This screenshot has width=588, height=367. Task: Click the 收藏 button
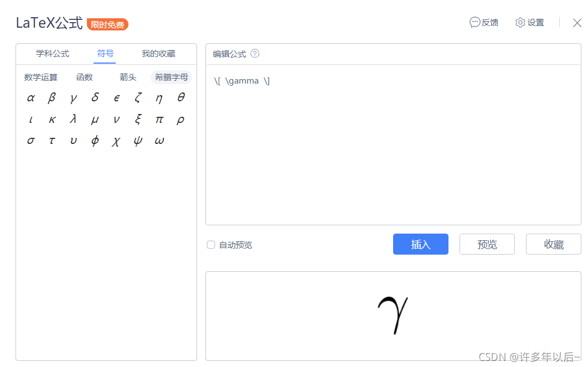[554, 244]
